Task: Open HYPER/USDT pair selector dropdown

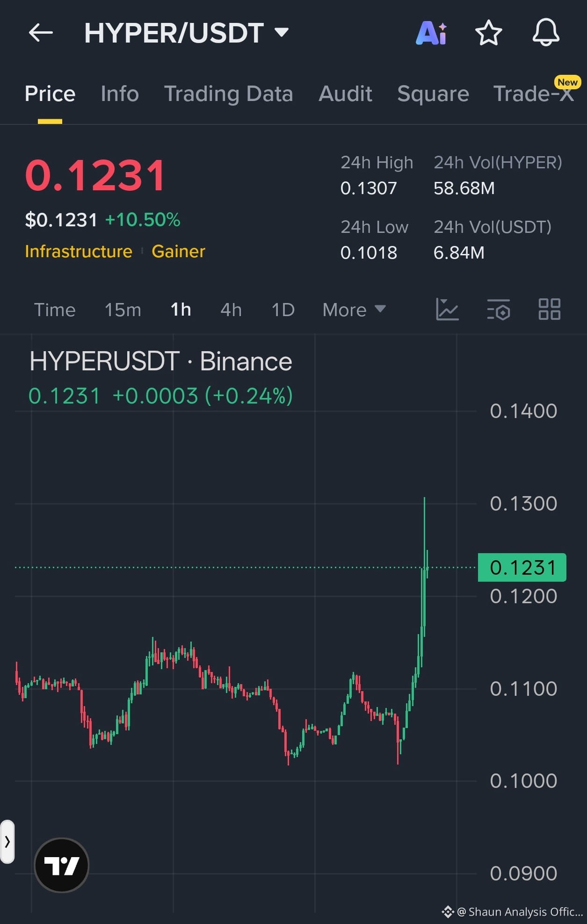Action: 186,33
